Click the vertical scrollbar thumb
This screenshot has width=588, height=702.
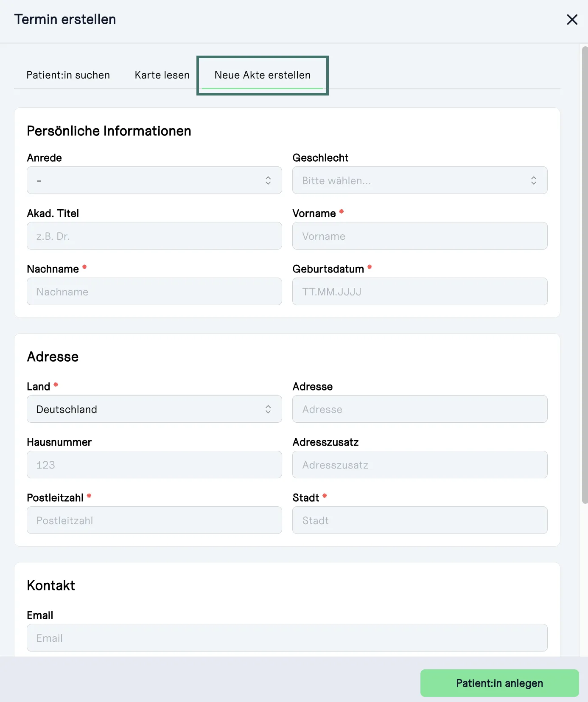click(585, 275)
